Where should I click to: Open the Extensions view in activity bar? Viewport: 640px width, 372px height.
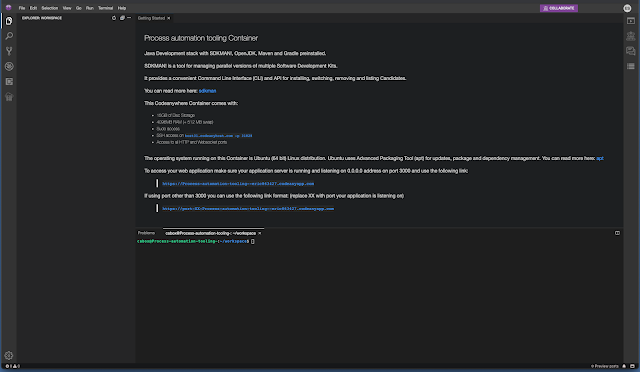click(9, 82)
